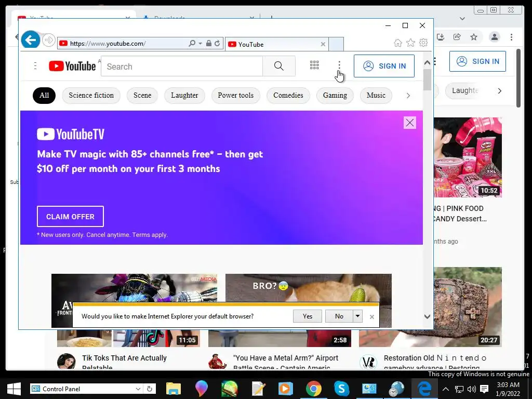The height and width of the screenshot is (399, 532).
Task: Click the YouTube logo in Internet Explorer
Action: coord(72,66)
